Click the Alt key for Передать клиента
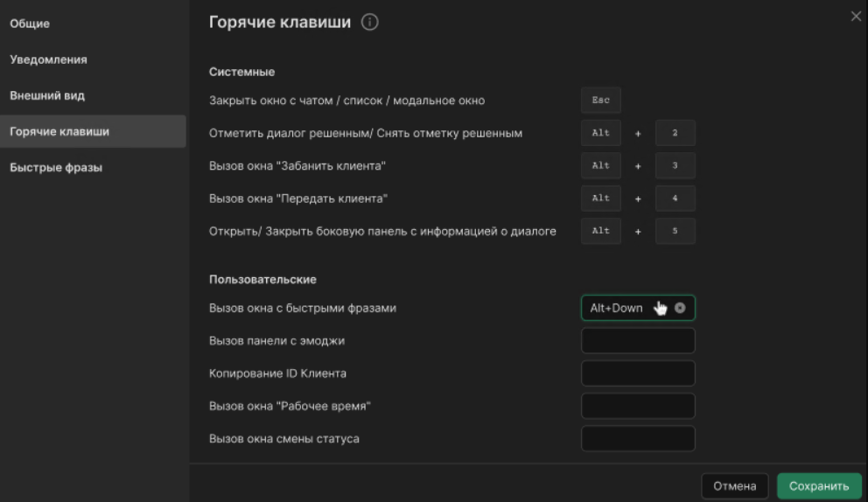The image size is (868, 502). coord(600,199)
